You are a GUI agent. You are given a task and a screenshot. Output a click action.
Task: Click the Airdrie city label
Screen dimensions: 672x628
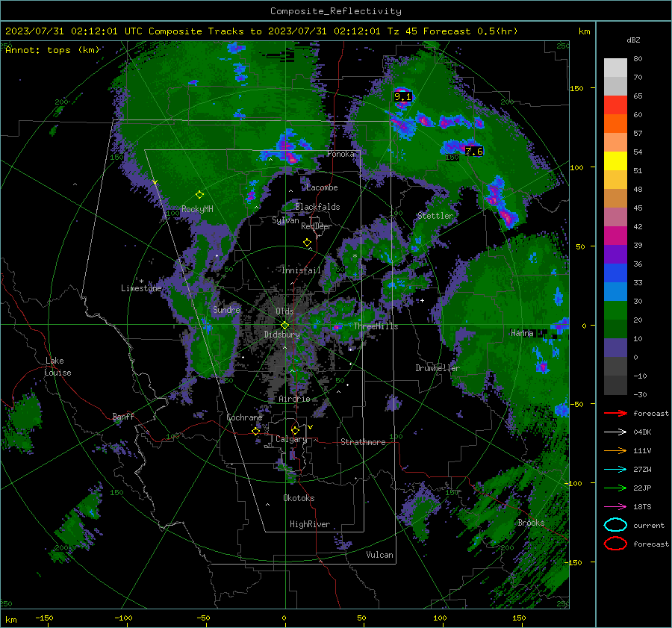pos(294,399)
